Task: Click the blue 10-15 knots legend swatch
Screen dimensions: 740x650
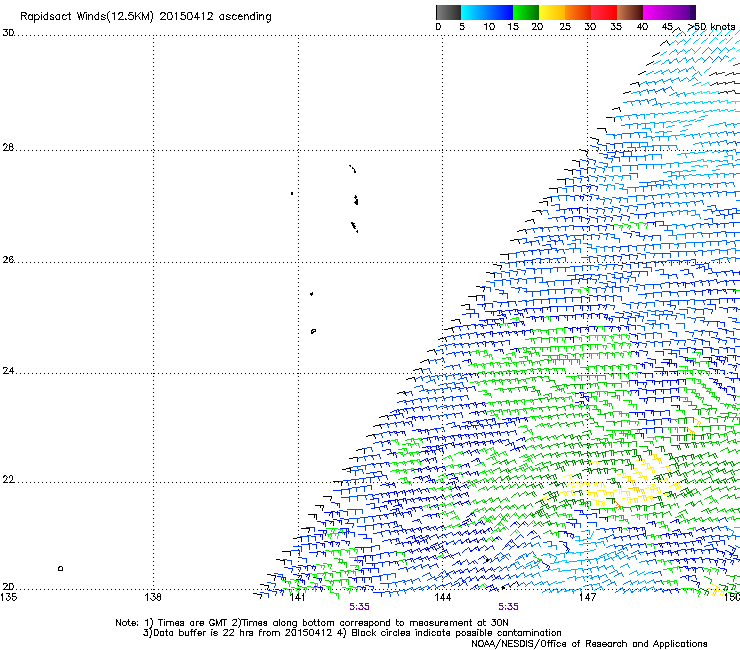Action: pos(500,12)
